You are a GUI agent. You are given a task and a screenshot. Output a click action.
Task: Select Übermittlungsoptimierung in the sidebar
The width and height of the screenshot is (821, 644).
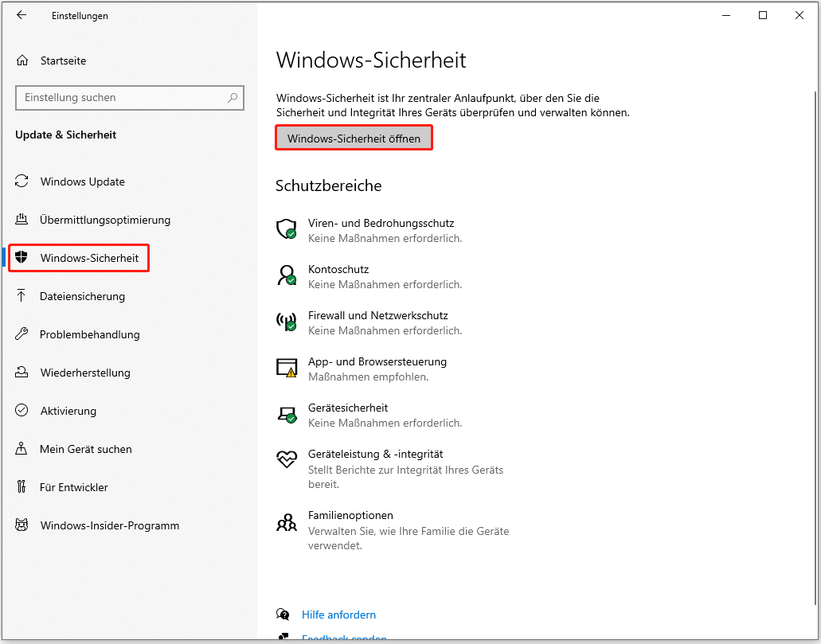pyautogui.click(x=105, y=220)
